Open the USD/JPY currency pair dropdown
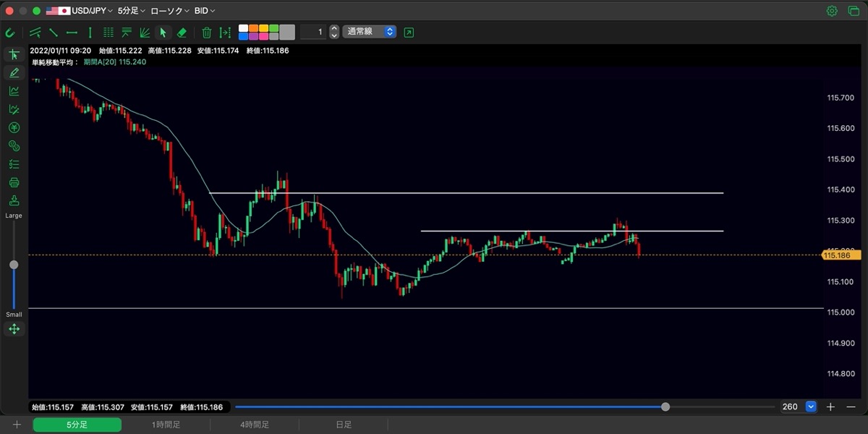 (80, 11)
